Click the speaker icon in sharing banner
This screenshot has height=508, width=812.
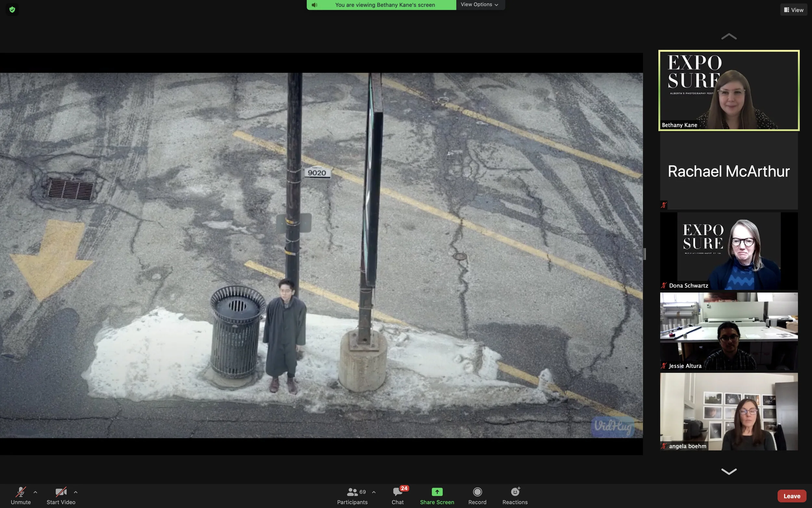(314, 5)
